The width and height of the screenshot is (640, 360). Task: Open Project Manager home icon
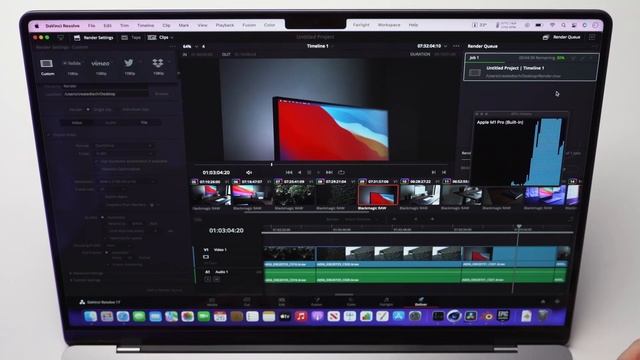[x=543, y=302]
